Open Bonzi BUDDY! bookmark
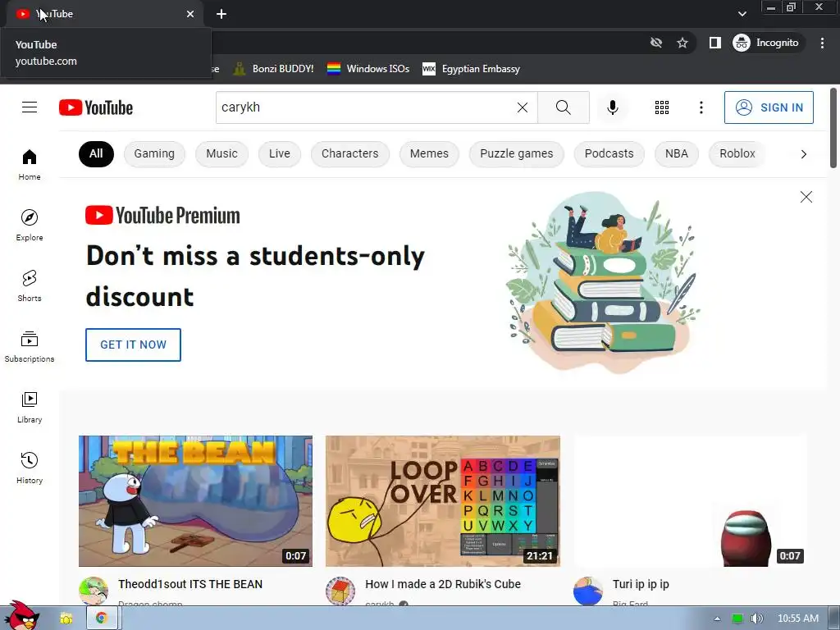The width and height of the screenshot is (840, 630). click(274, 69)
